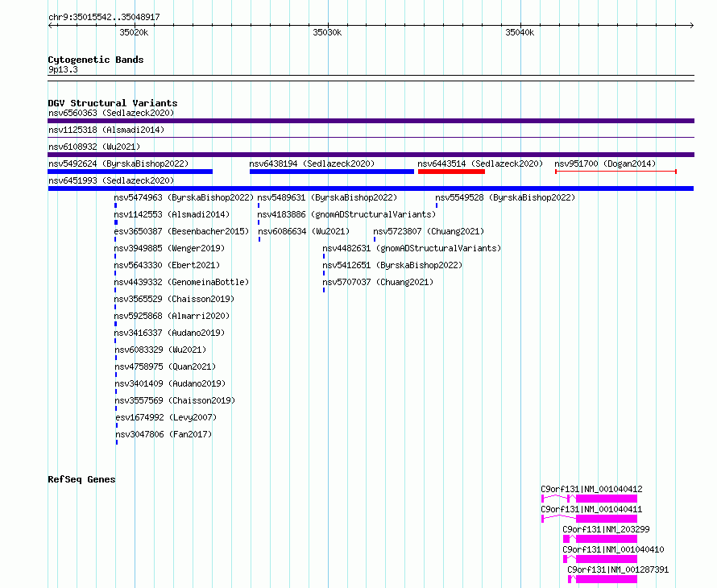Click the RefSeq Genes track title
Viewport: 717px width, 588px height.
pos(81,479)
